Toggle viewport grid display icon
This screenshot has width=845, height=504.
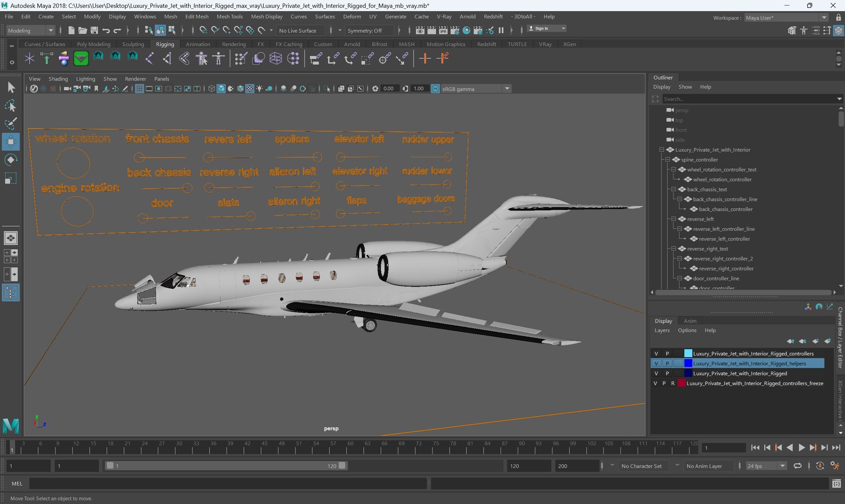139,89
